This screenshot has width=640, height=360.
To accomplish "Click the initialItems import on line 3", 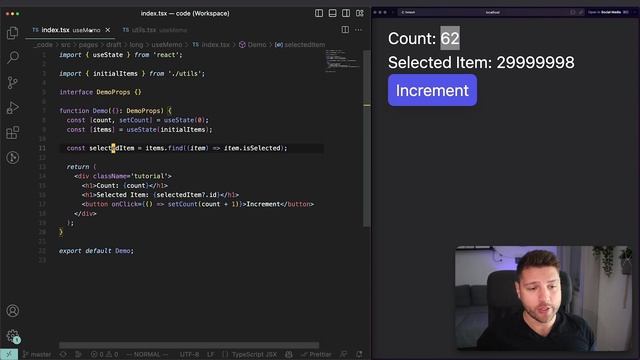I will pos(115,73).
